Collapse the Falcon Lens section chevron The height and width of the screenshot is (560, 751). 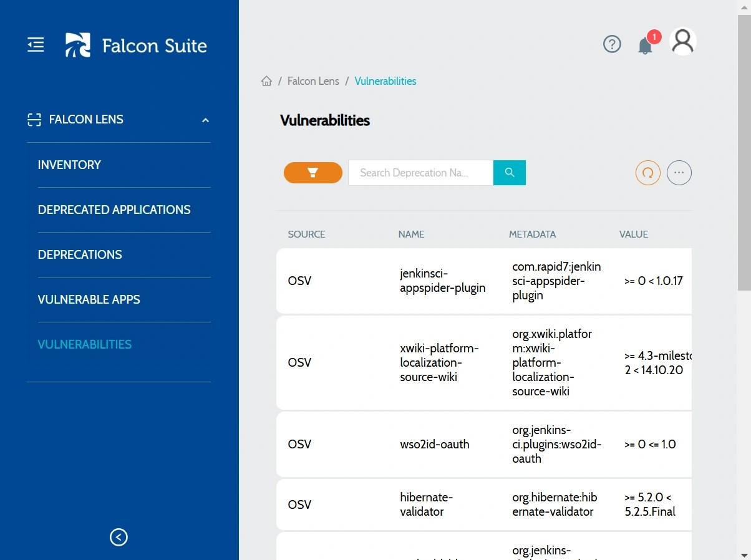point(205,120)
